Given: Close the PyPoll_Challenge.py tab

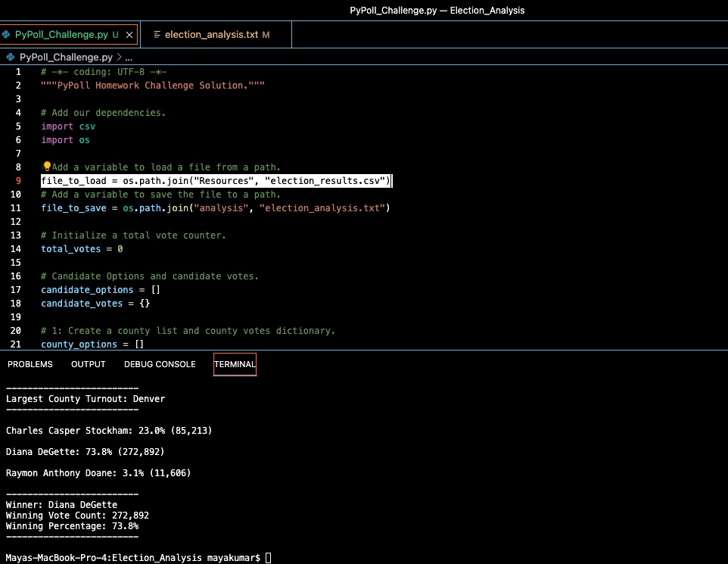Looking at the screenshot, I should pos(129,35).
